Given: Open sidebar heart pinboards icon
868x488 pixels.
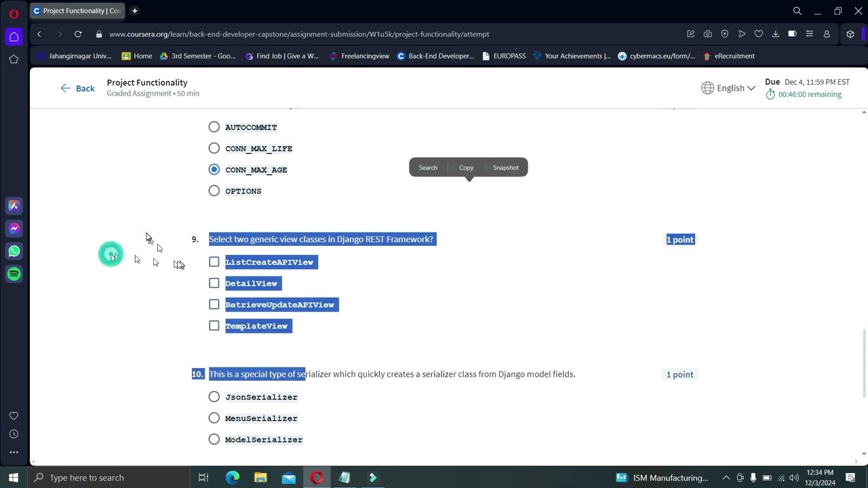Looking at the screenshot, I should click(x=14, y=415).
